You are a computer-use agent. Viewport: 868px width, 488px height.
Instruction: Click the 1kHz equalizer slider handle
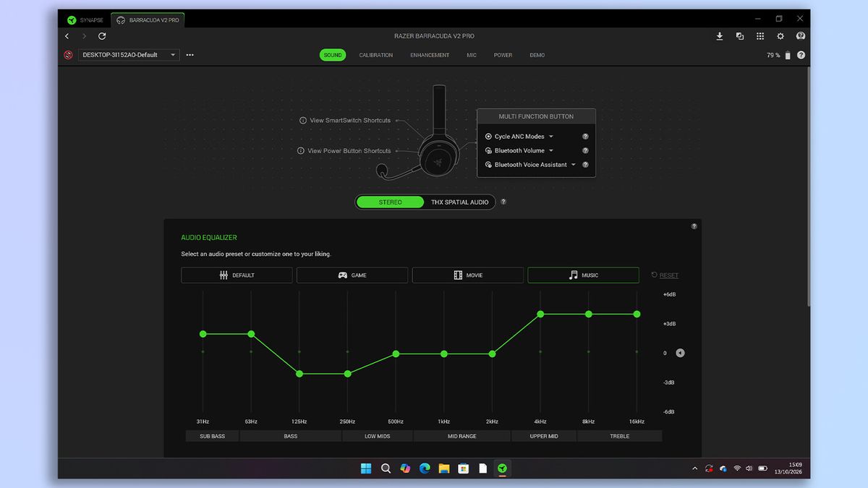(x=444, y=354)
